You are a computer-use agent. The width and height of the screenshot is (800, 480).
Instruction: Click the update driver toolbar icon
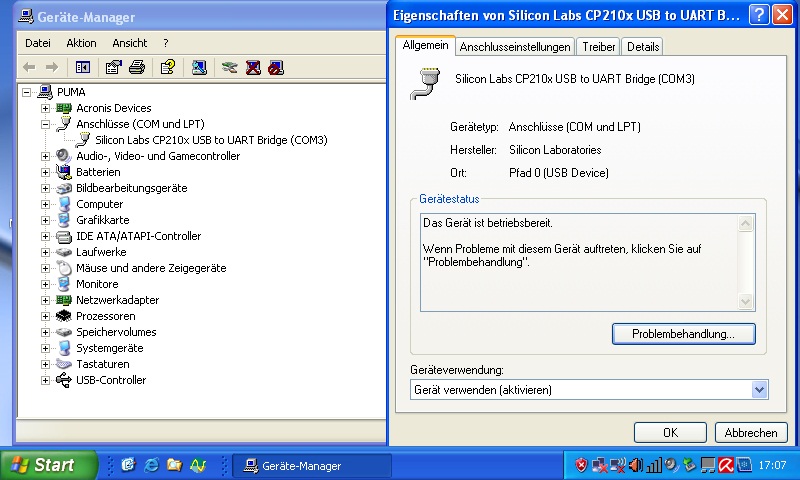pos(230,67)
